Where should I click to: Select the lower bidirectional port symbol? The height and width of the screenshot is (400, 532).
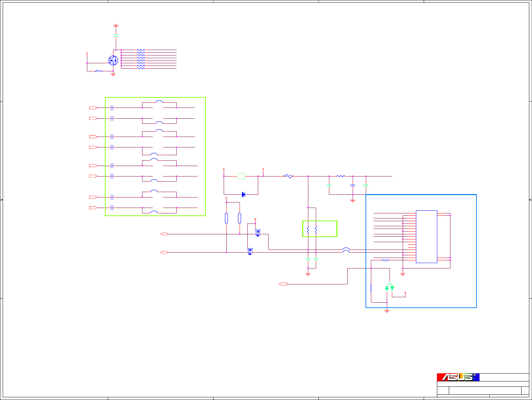(164, 253)
